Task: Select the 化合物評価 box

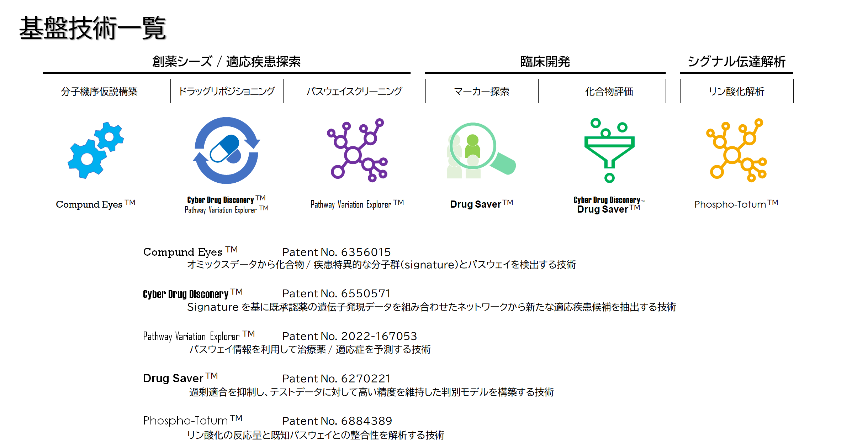Action: (x=609, y=91)
